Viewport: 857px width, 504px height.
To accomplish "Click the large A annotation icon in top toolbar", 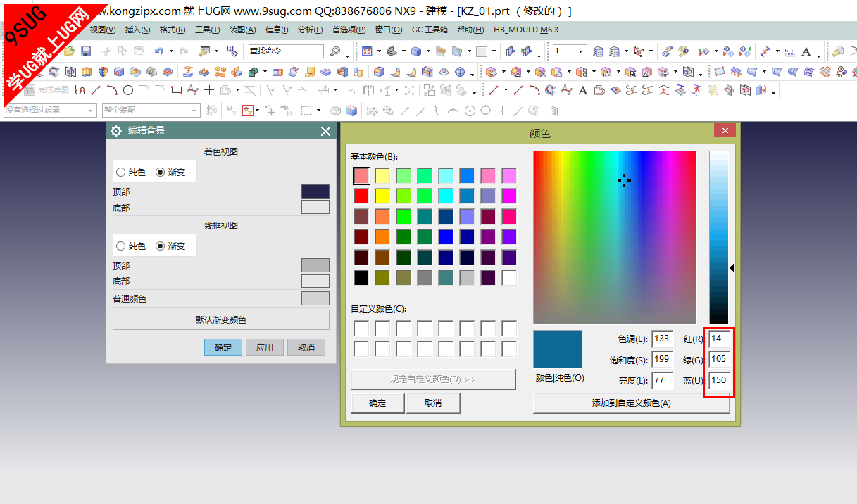I will (806, 51).
